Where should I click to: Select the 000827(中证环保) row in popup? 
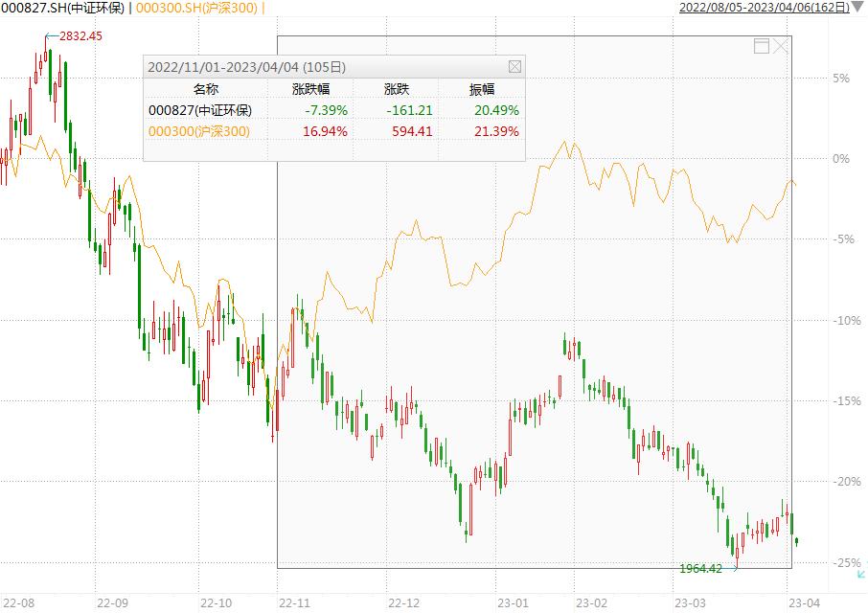(x=198, y=110)
